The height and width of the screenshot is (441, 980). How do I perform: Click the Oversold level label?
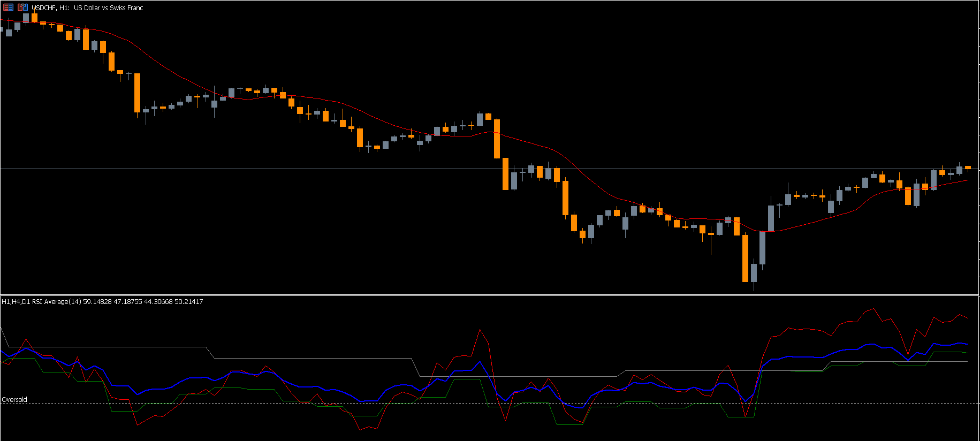click(x=14, y=400)
